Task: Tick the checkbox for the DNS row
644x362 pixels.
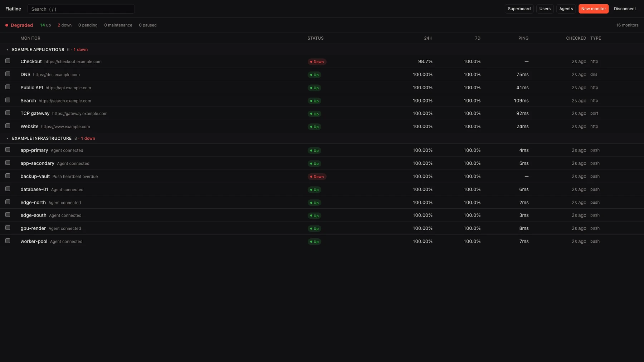Action: pos(8,74)
